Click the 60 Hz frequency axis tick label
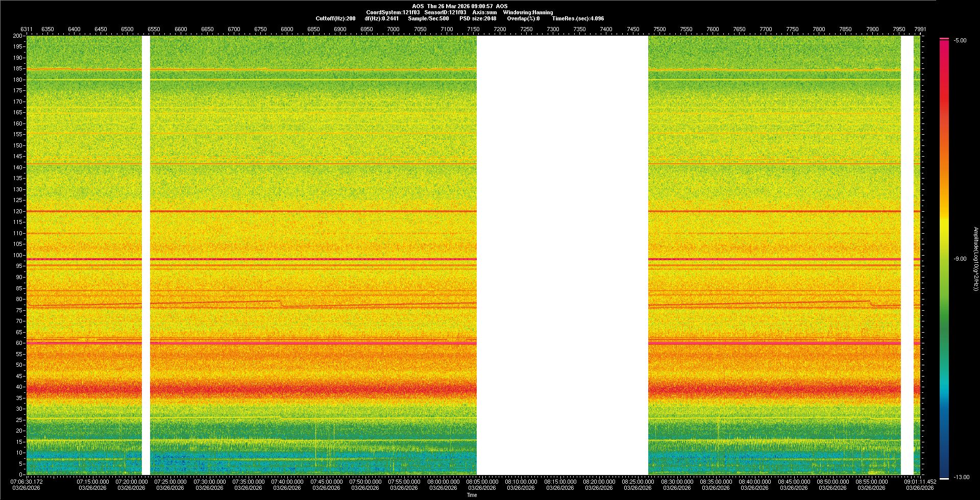The width and height of the screenshot is (980, 500). 19,343
